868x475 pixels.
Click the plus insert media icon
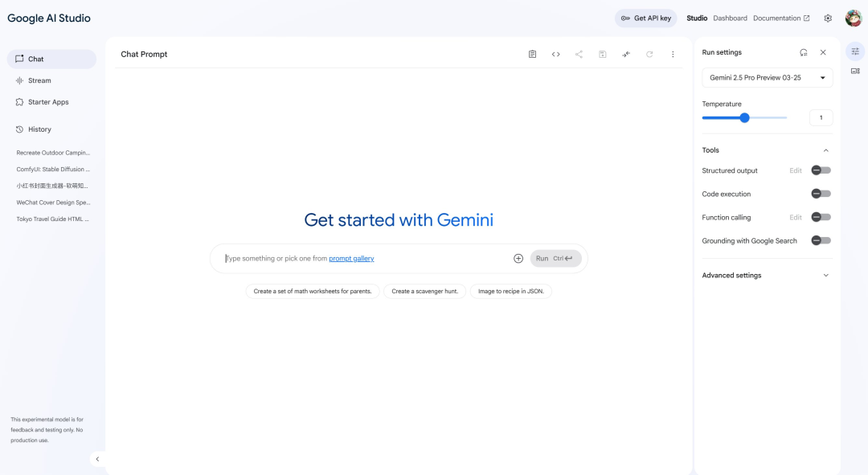coord(518,259)
